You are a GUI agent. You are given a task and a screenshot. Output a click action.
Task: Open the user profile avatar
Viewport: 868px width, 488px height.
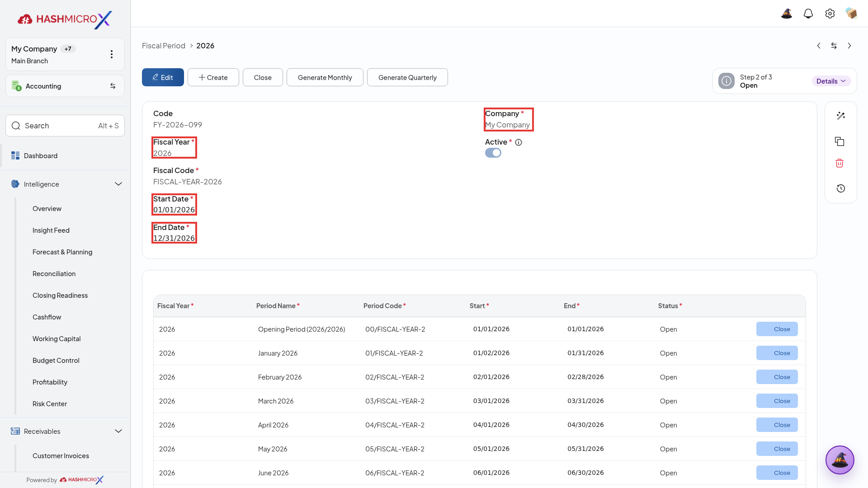[851, 14]
